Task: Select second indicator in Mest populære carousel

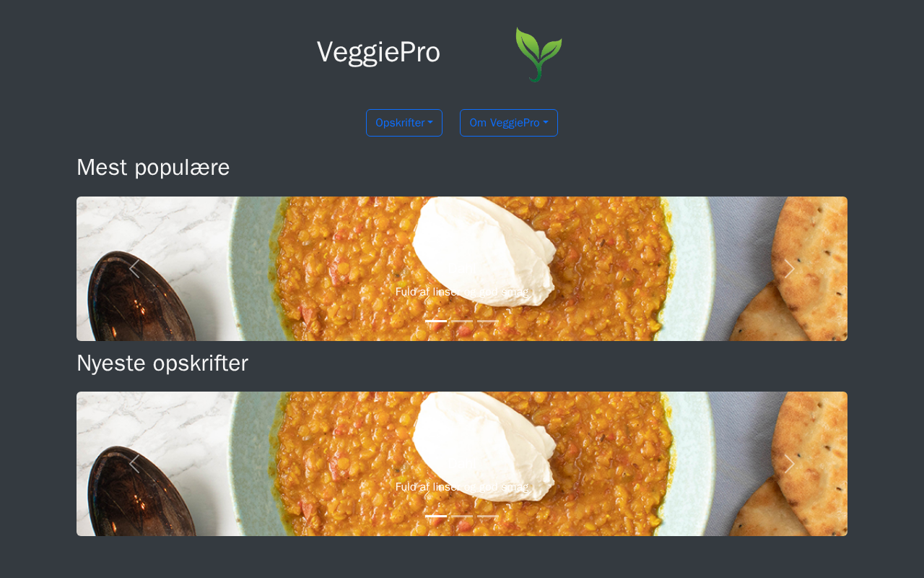Action: point(462,321)
